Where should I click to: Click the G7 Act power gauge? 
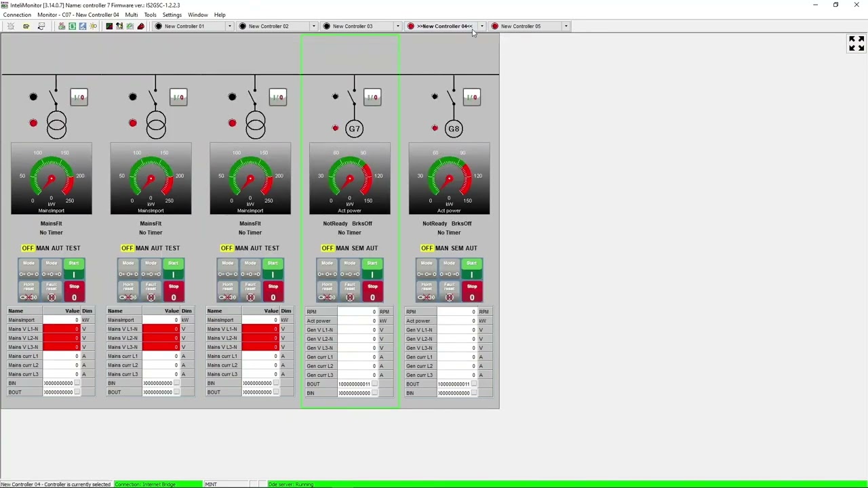(x=350, y=178)
